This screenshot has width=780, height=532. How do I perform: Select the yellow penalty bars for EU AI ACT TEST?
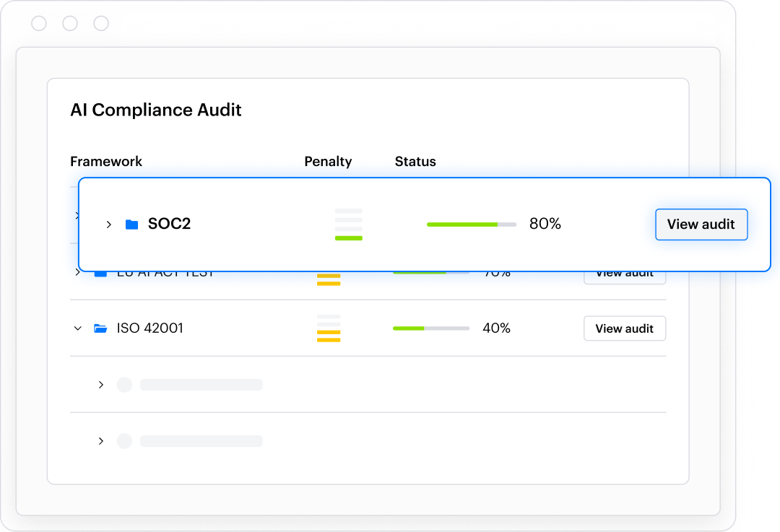pos(329,279)
